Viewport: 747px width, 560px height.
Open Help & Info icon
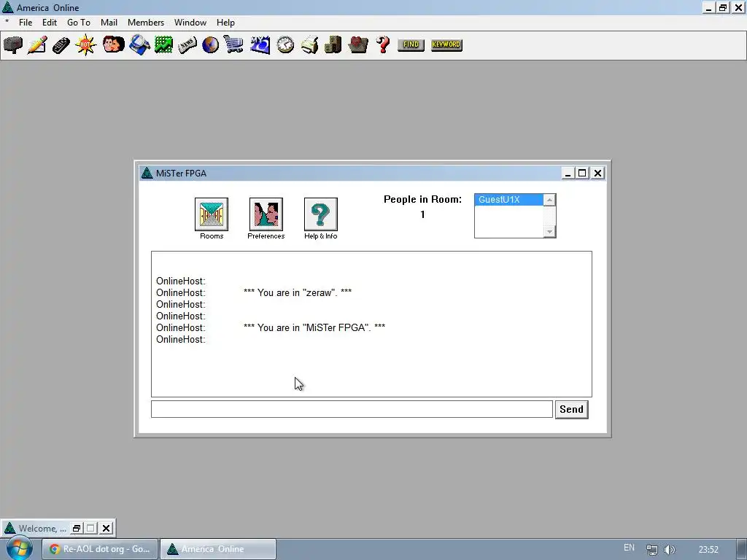pos(321,214)
